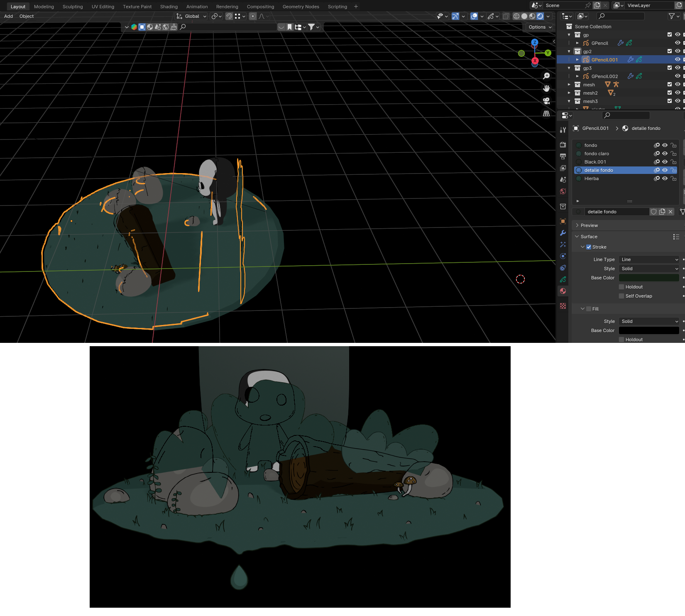Image resolution: width=685 pixels, height=616 pixels.
Task: Open the viewport Options dropdown
Action: click(x=540, y=27)
